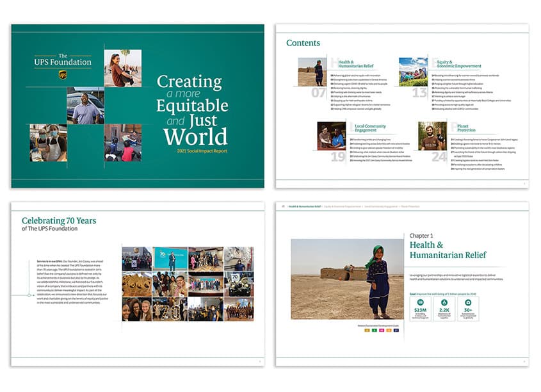Click the home icon in chapter breadcrumb
Image resolution: width=541 pixels, height=392 pixels.
283,206
